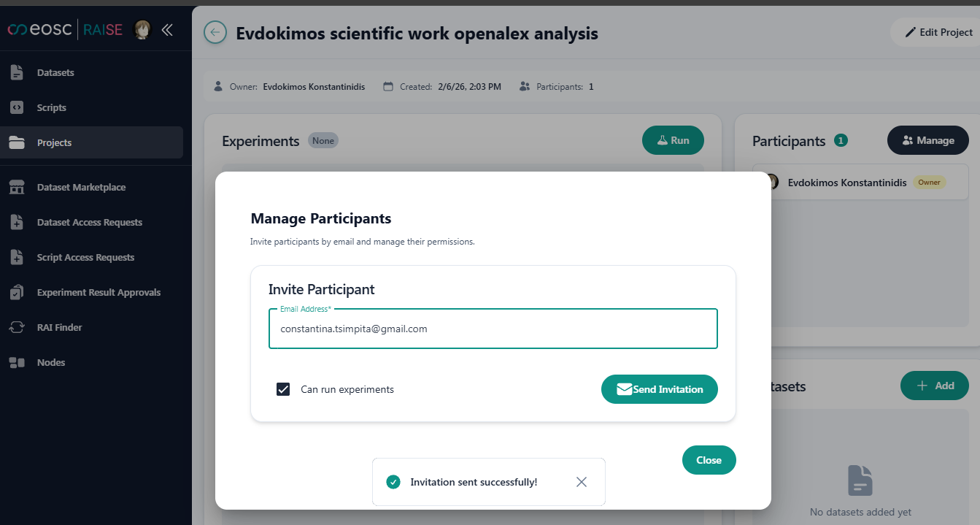Open Script Access Requests page
The image size is (980, 525).
click(85, 258)
